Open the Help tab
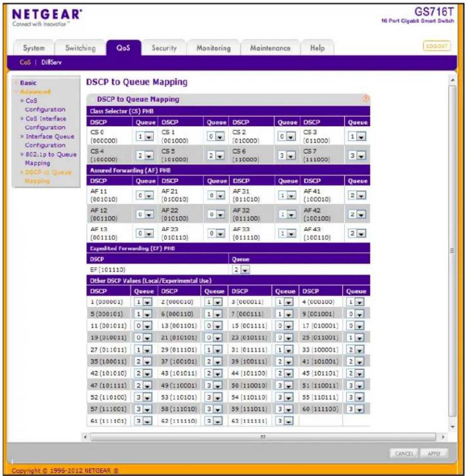 317,48
